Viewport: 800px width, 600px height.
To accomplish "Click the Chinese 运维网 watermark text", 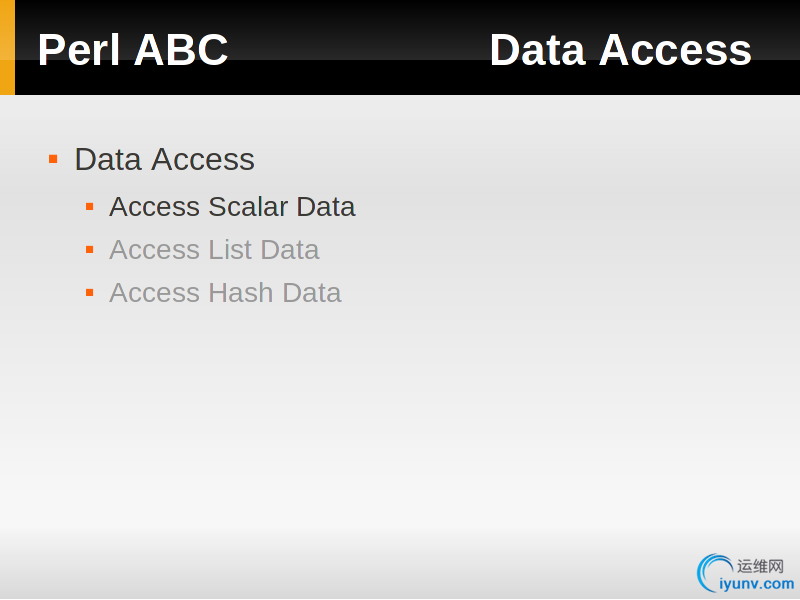I will pos(760,566).
